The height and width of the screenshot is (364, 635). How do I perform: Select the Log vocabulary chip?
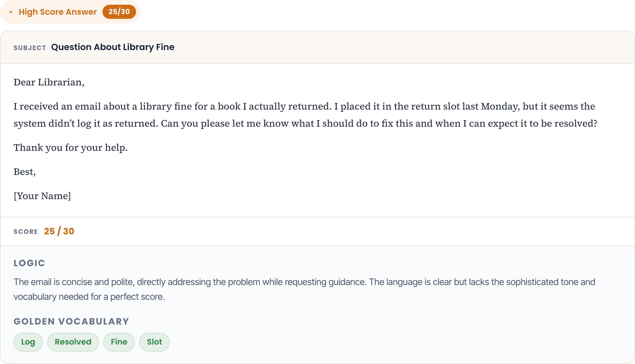click(28, 342)
